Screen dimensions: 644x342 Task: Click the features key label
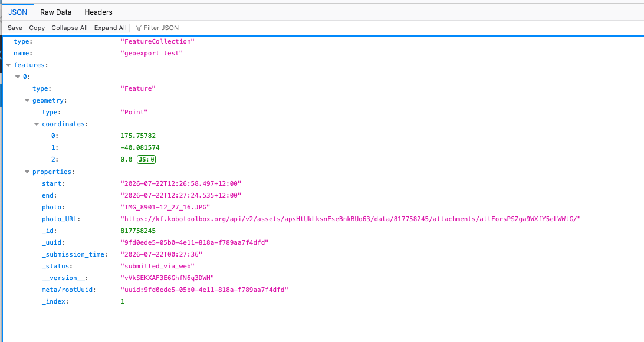click(29, 65)
